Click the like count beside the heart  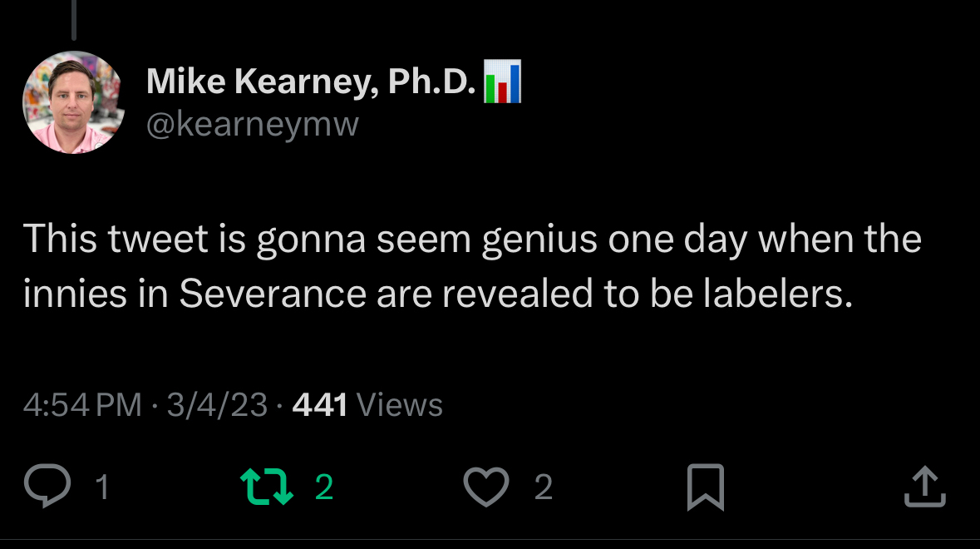543,487
